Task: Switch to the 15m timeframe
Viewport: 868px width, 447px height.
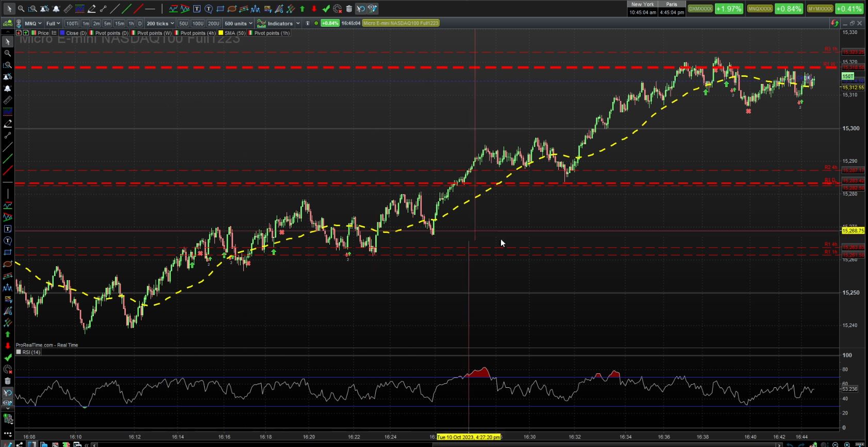Action: pos(119,23)
